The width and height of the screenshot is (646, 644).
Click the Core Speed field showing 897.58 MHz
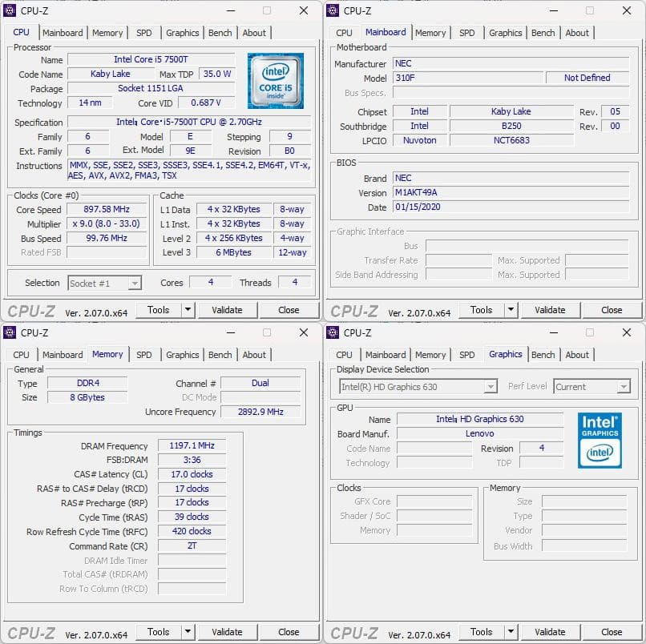[x=109, y=210]
